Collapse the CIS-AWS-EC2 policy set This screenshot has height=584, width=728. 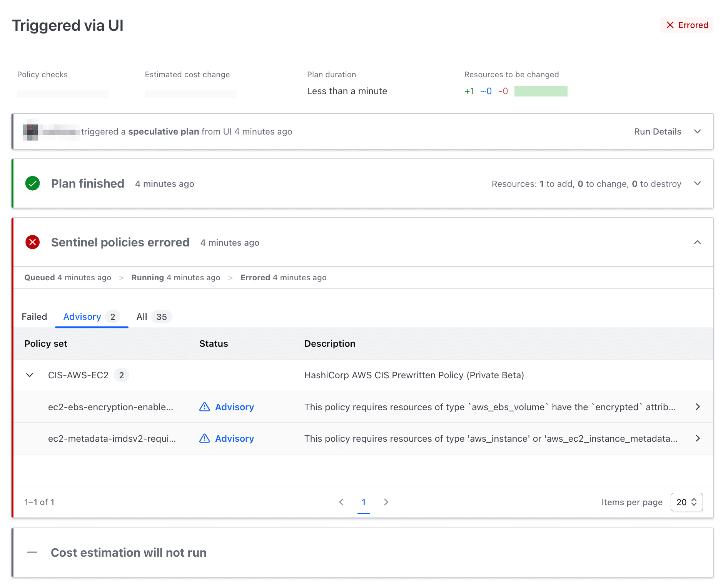coord(29,375)
